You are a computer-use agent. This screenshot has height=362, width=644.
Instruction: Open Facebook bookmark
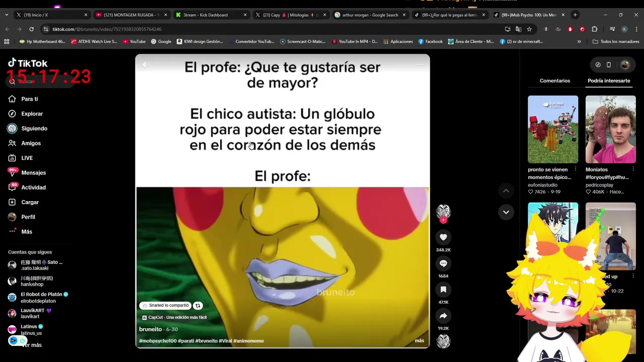pos(430,42)
